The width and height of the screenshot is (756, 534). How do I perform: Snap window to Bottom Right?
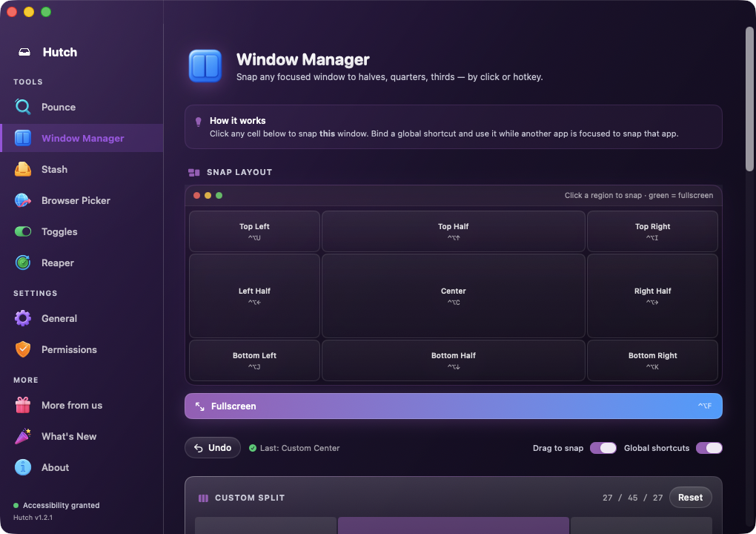click(x=652, y=360)
